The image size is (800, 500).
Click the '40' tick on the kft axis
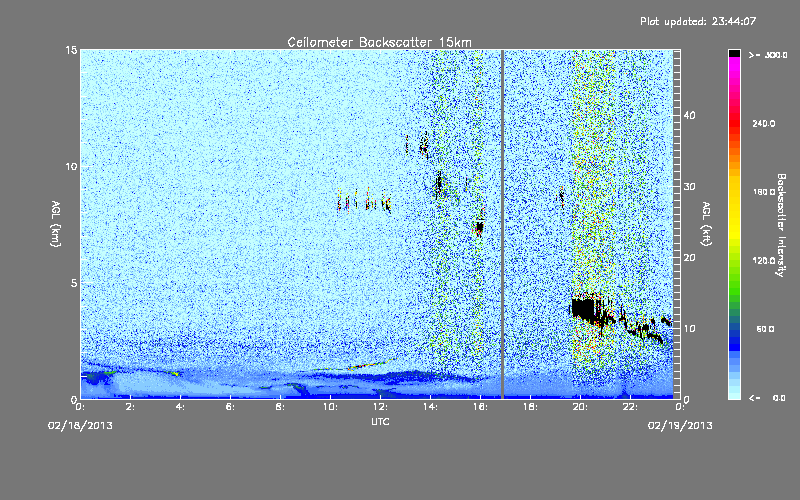tap(689, 115)
